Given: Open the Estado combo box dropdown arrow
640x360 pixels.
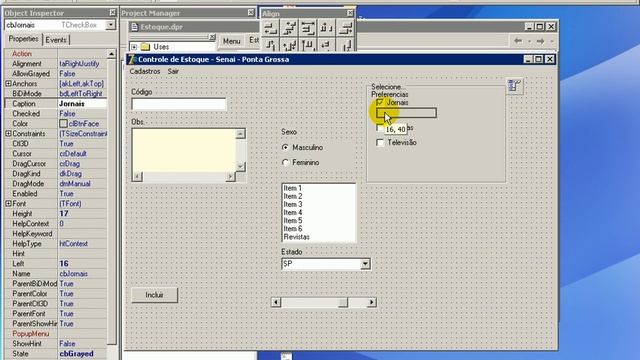Looking at the screenshot, I should click(365, 264).
